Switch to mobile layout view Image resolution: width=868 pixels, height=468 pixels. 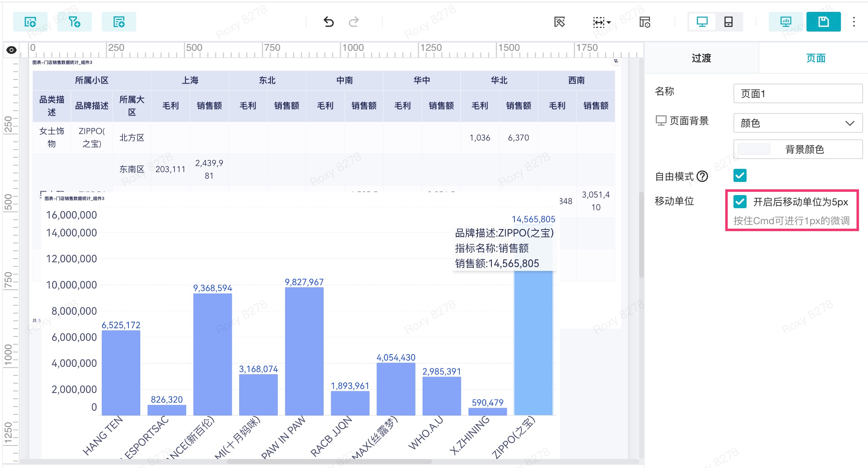click(x=728, y=22)
